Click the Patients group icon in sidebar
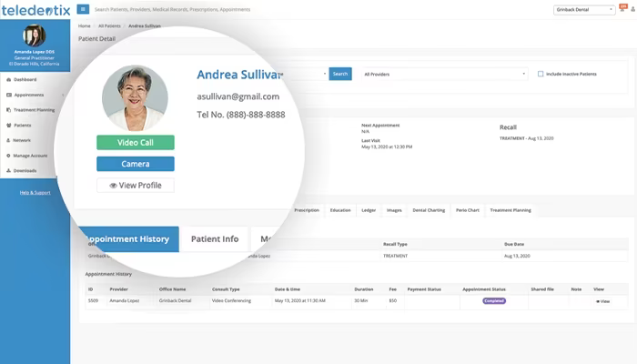This screenshot has height=364, width=637. [8, 126]
